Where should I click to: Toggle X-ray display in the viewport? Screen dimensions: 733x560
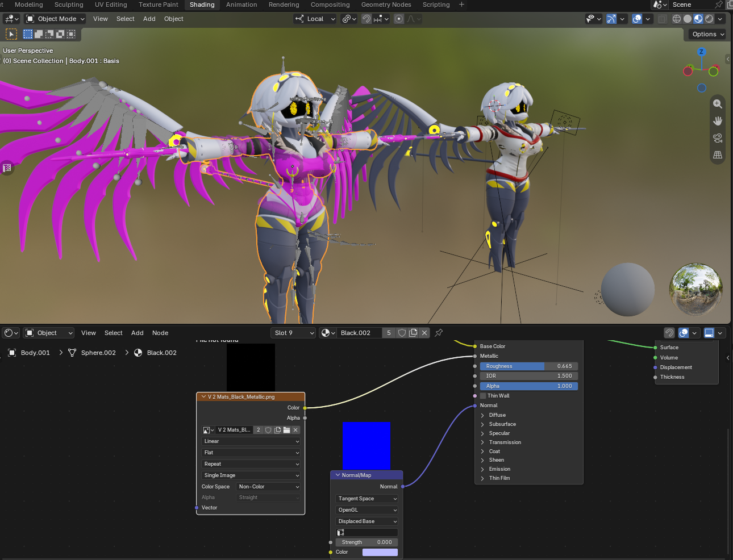pyautogui.click(x=662, y=19)
